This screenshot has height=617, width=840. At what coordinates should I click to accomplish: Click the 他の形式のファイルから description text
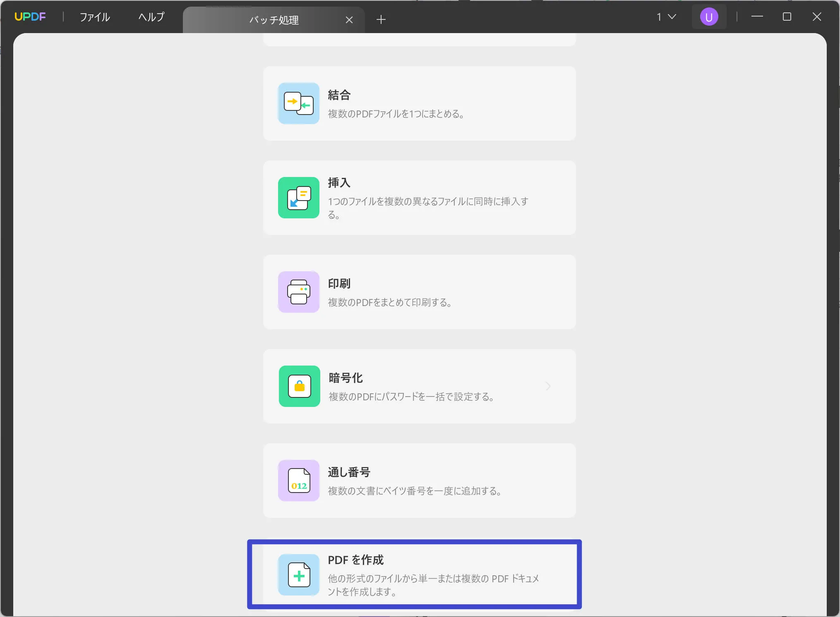tap(434, 585)
